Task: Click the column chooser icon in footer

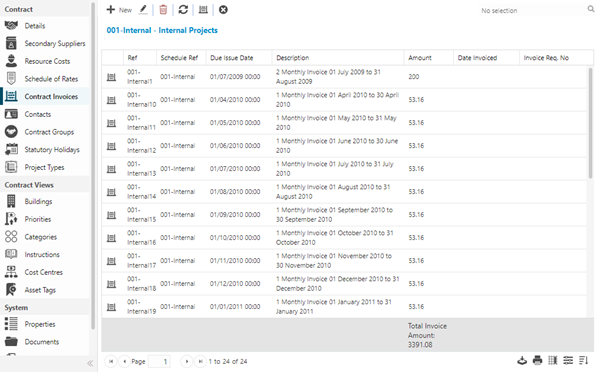Action: click(x=553, y=360)
